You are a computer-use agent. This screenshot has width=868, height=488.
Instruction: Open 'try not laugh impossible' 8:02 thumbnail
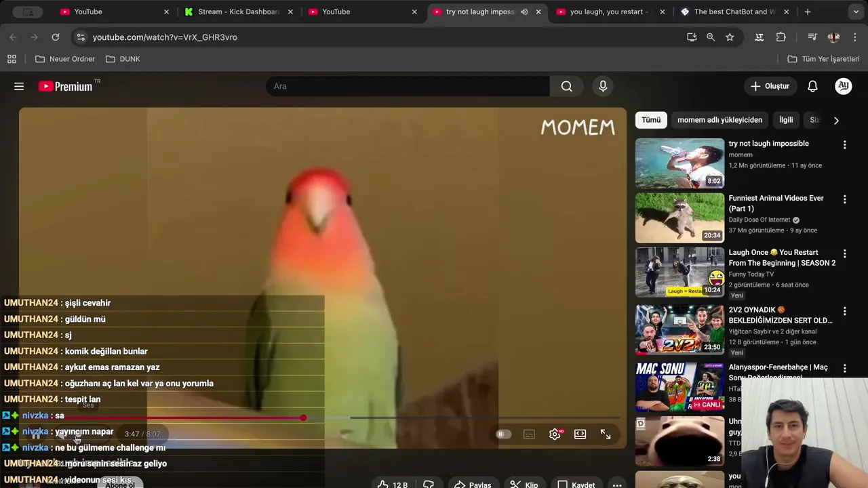pos(679,163)
